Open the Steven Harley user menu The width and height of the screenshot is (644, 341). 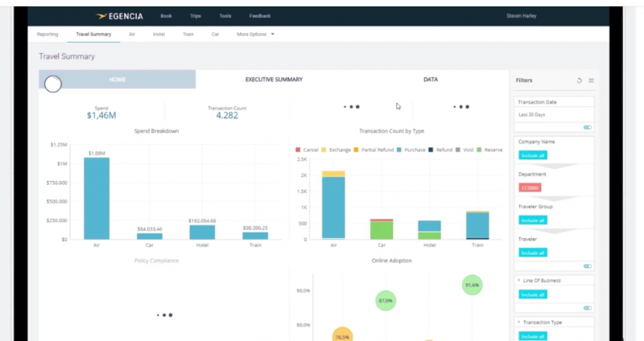(x=521, y=16)
